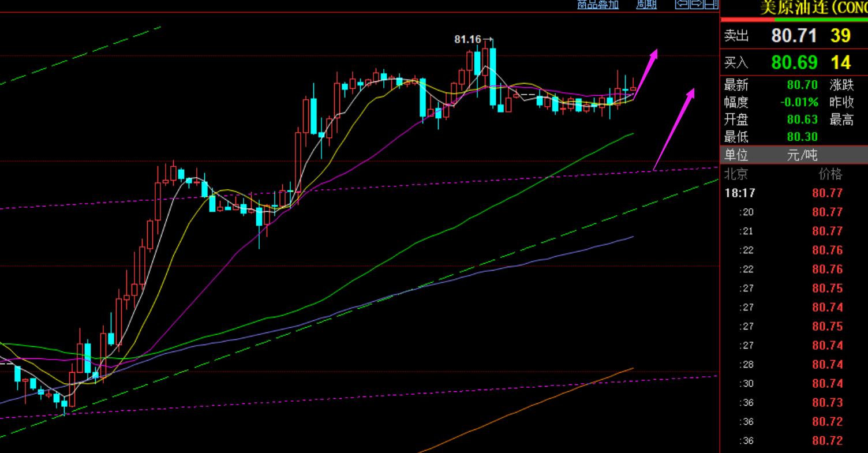Click the 最高 high label
The height and width of the screenshot is (453, 868).
(x=842, y=120)
